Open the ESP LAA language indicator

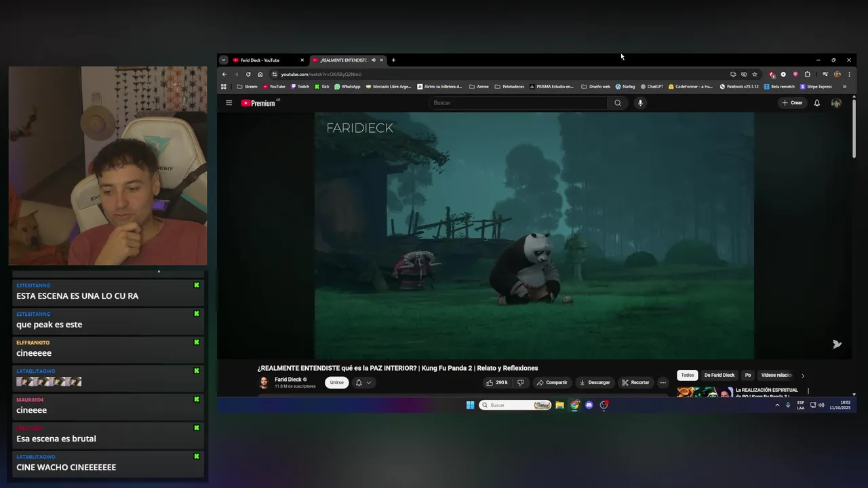(801, 405)
